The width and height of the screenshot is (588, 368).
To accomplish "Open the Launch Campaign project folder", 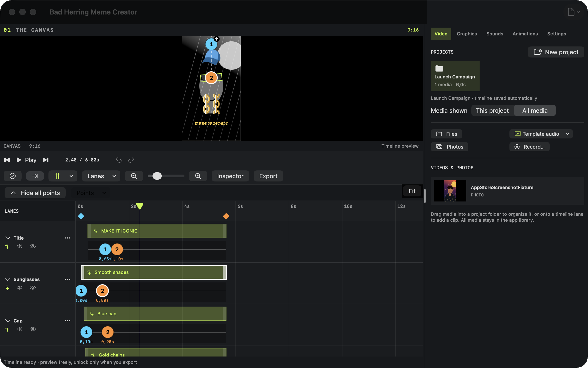I will coord(455,76).
